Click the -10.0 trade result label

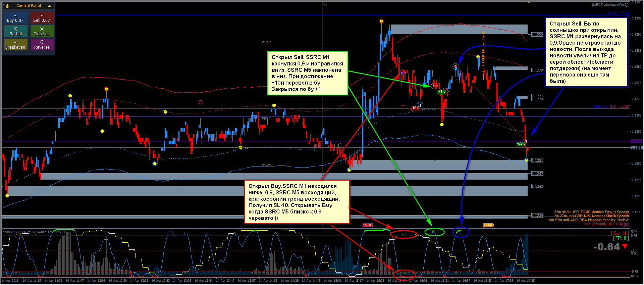coord(415,108)
